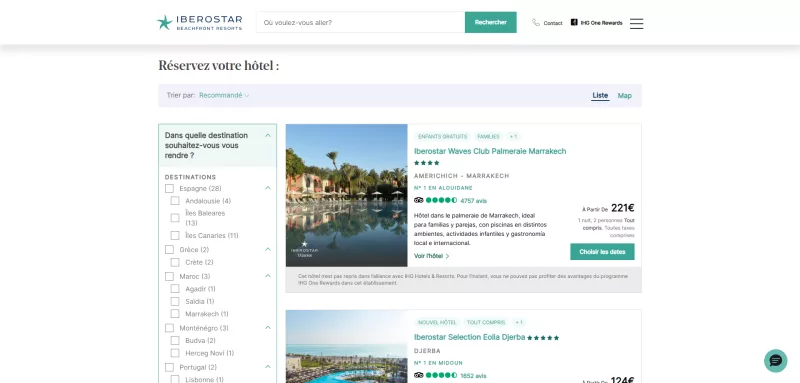This screenshot has width=800, height=383.
Task: Open the chat bubble support icon
Action: pos(775,361)
